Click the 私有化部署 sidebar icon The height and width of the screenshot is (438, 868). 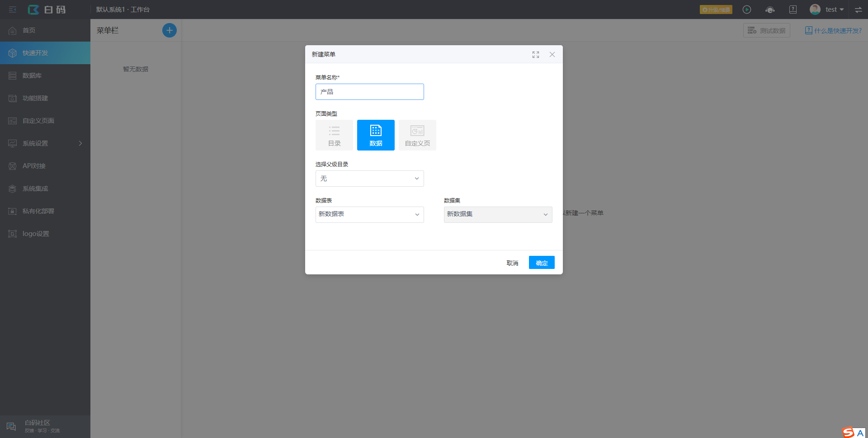pyautogui.click(x=13, y=211)
